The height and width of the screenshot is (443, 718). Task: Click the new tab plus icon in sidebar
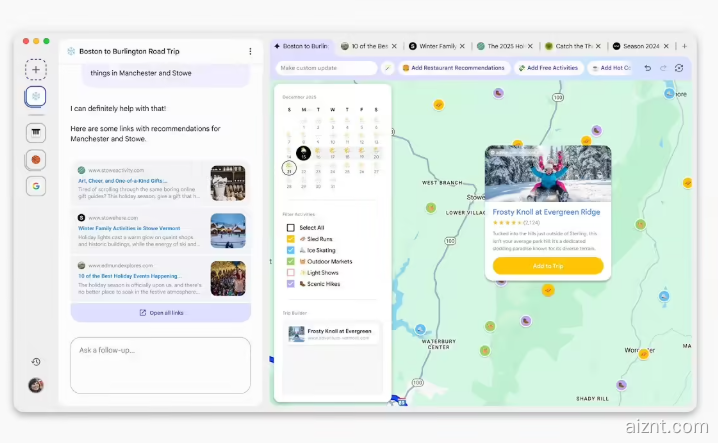tap(36, 70)
